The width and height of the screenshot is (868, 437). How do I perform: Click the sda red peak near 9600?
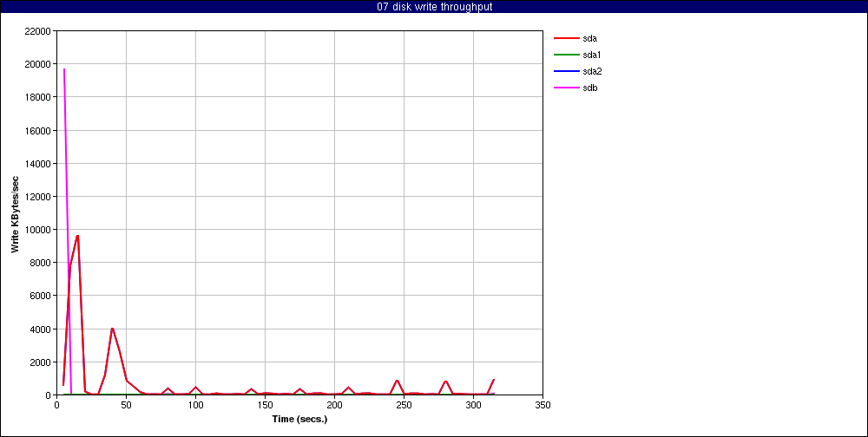pos(77,236)
